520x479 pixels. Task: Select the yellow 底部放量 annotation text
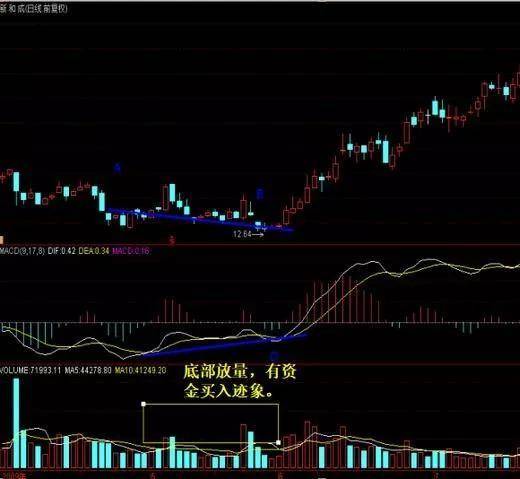point(240,381)
